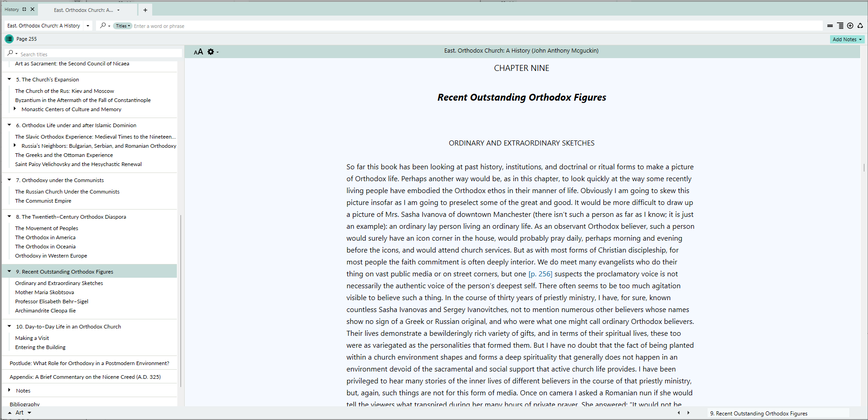Open 'The Orthodox in America' section
The height and width of the screenshot is (420, 868).
(45, 237)
